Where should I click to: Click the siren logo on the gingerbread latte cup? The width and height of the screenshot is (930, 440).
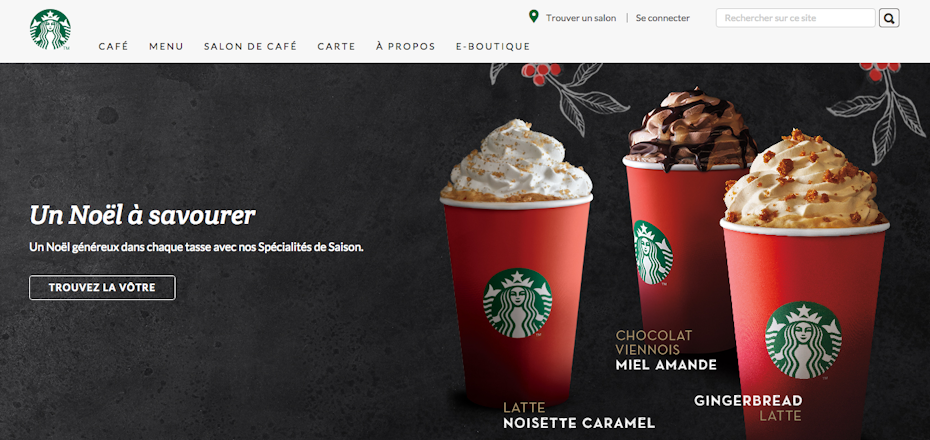(x=803, y=340)
